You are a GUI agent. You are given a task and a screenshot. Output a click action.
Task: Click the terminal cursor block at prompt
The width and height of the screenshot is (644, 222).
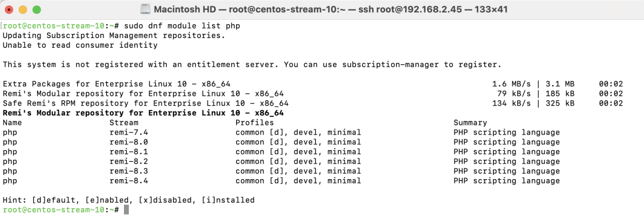126,210
